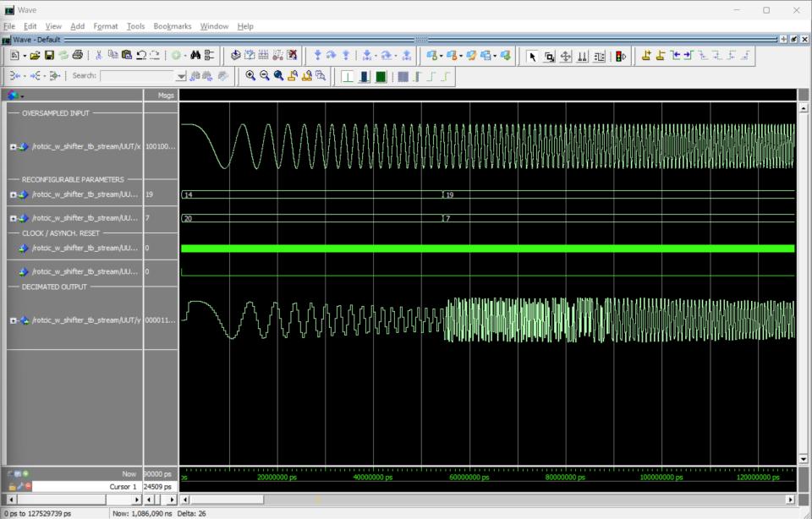Click the Zoom Full blue magnifier icon
The height and width of the screenshot is (519, 812).
coord(278,76)
